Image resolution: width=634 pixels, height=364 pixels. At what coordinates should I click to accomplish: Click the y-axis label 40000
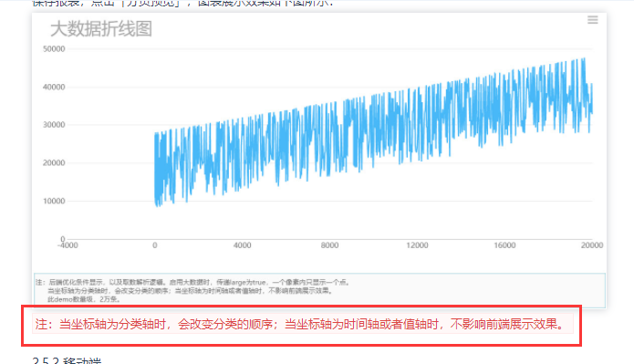point(54,87)
